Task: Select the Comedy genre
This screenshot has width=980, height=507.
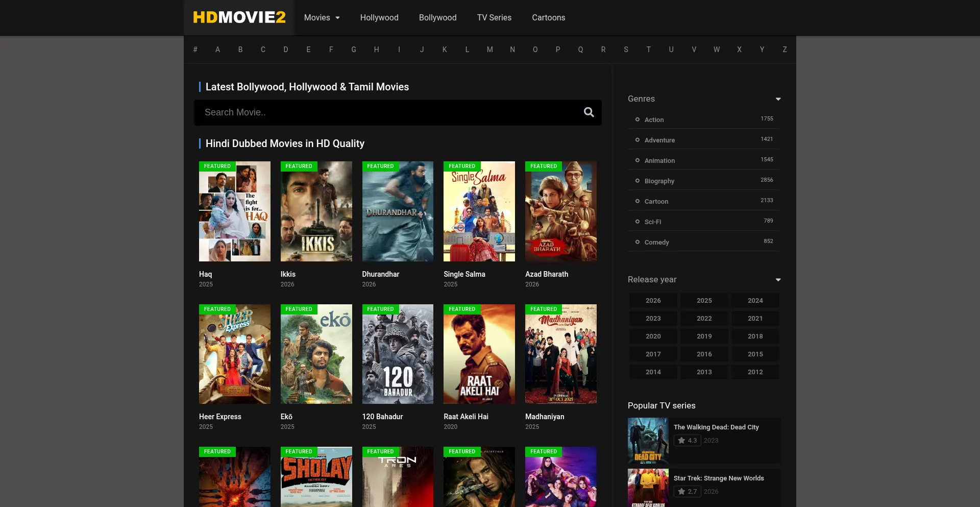Action: tap(656, 242)
